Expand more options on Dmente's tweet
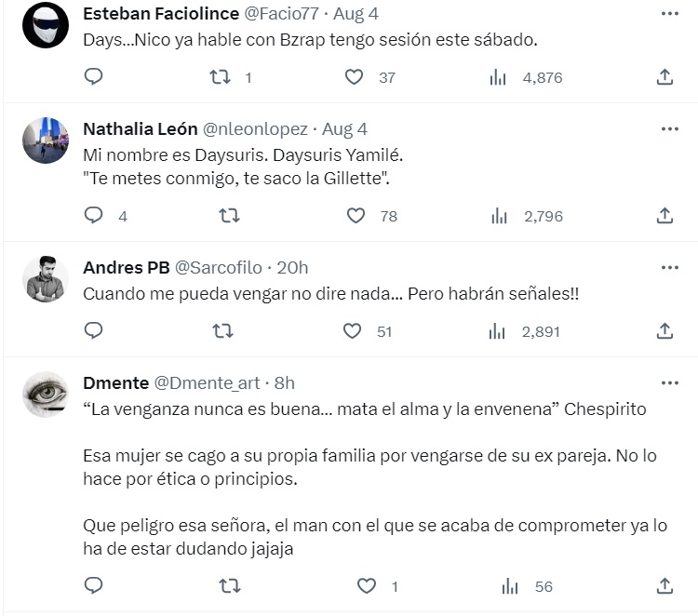The image size is (698, 616). coord(669,382)
